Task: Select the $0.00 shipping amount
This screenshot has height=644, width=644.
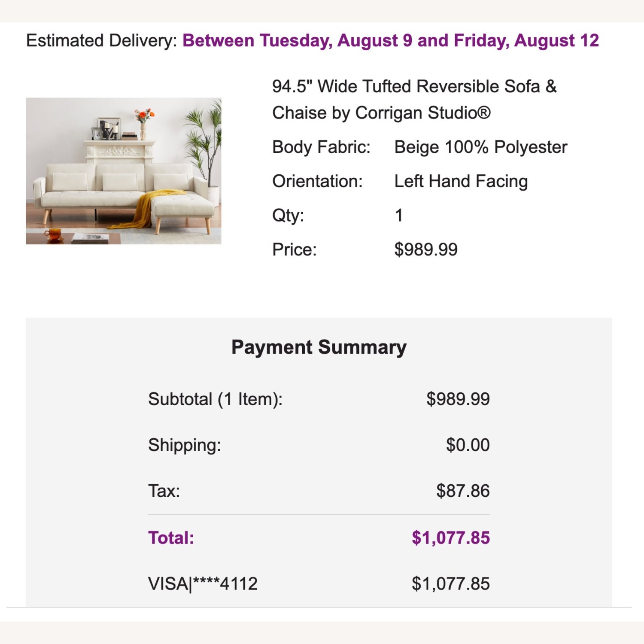Action: pos(468,445)
